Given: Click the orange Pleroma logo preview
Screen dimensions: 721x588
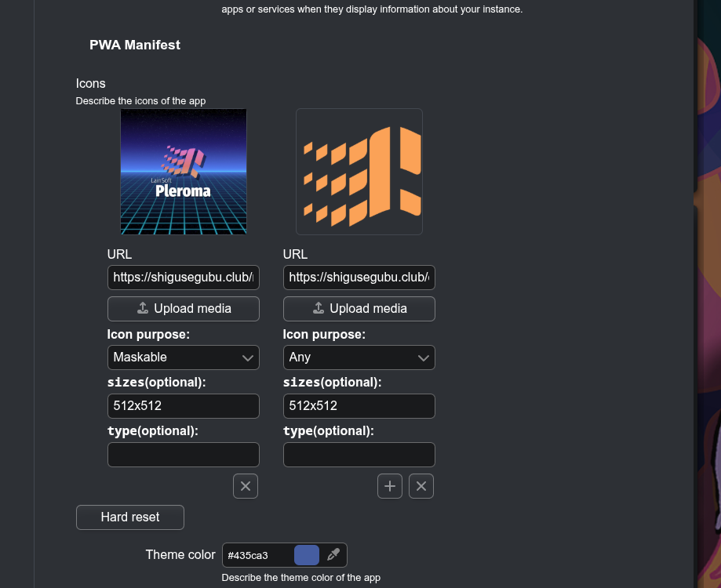Looking at the screenshot, I should 359,172.
